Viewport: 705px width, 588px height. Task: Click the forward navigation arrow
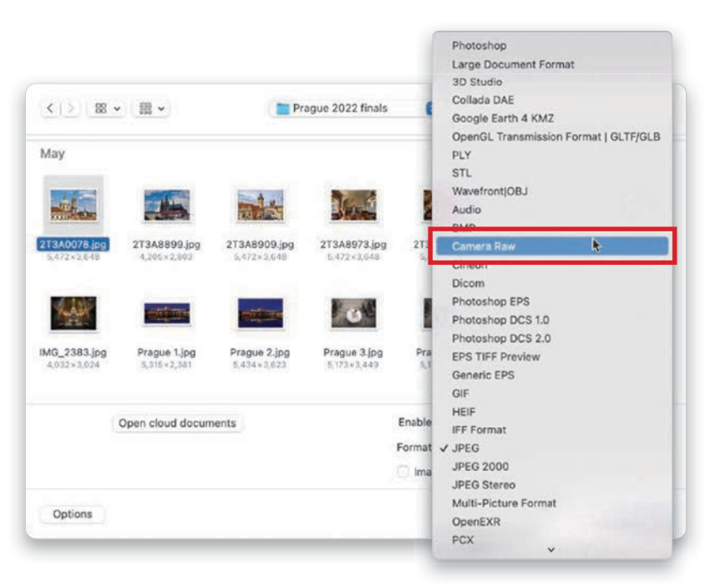(x=72, y=109)
